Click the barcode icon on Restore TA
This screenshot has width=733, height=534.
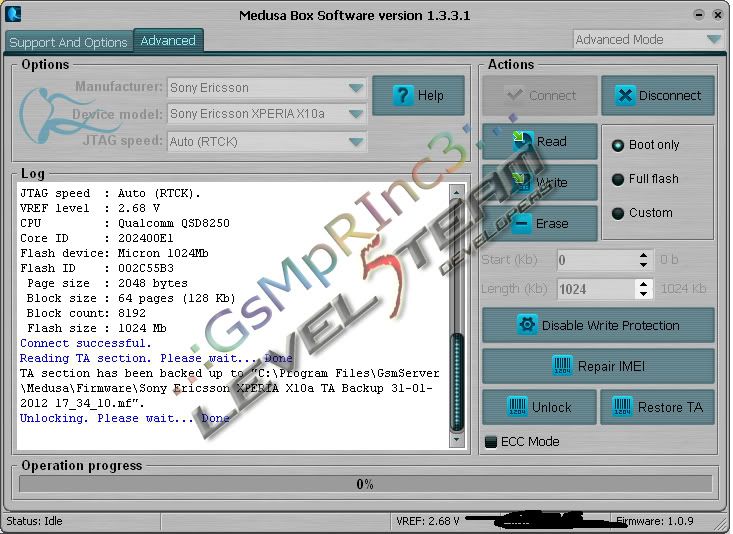(x=622, y=406)
